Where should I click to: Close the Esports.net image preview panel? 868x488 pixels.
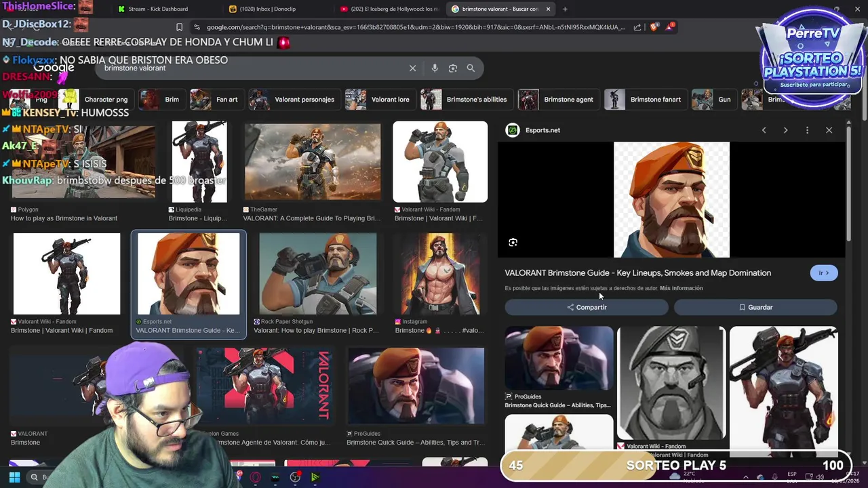click(x=829, y=130)
